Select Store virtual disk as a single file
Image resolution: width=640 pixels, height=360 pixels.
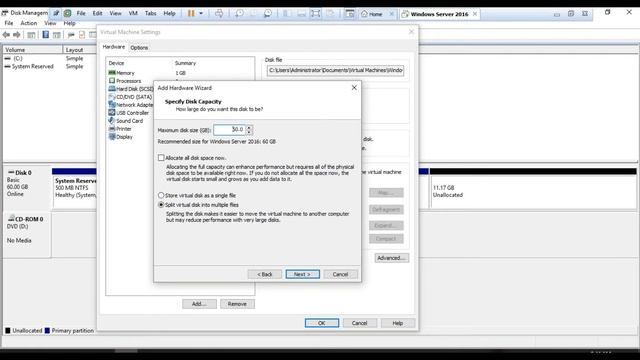pyautogui.click(x=161, y=196)
